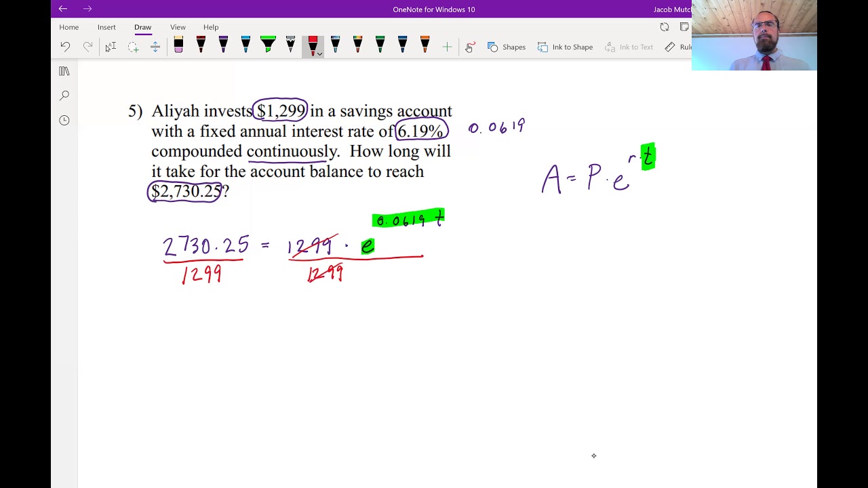Click the forward navigation arrow
Viewport: 868px width, 488px height.
(x=87, y=9)
